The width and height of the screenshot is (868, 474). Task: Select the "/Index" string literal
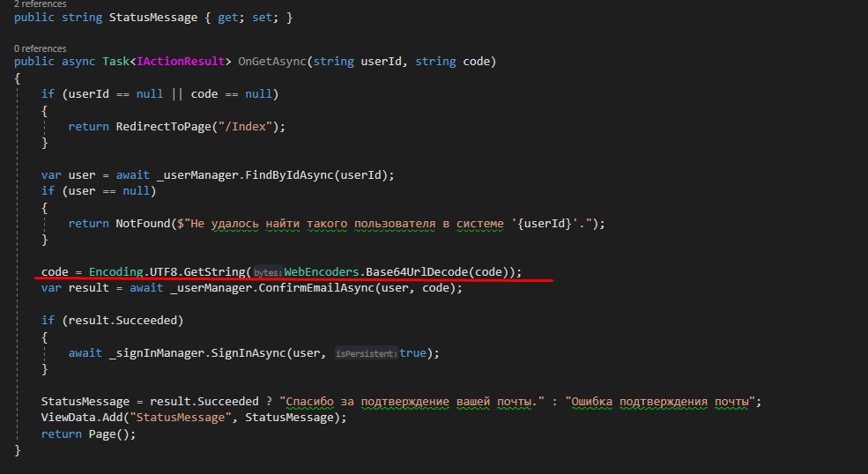[x=245, y=127]
